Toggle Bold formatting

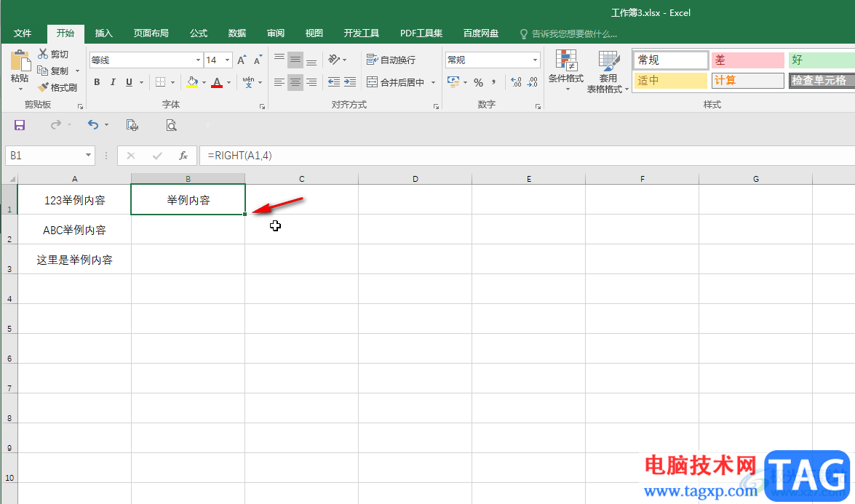97,82
